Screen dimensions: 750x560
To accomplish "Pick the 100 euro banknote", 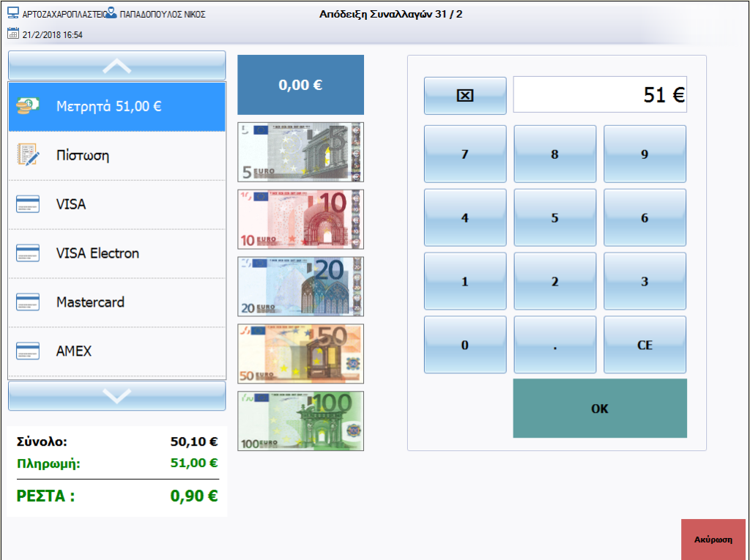I will pyautogui.click(x=300, y=421).
